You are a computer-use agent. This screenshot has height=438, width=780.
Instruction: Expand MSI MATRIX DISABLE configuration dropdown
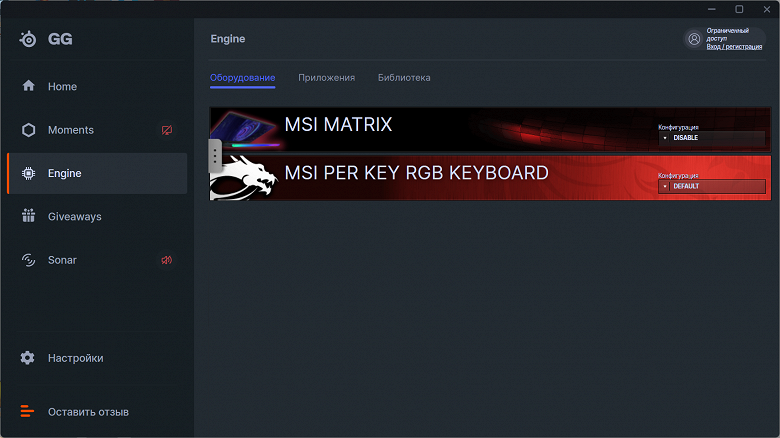711,138
